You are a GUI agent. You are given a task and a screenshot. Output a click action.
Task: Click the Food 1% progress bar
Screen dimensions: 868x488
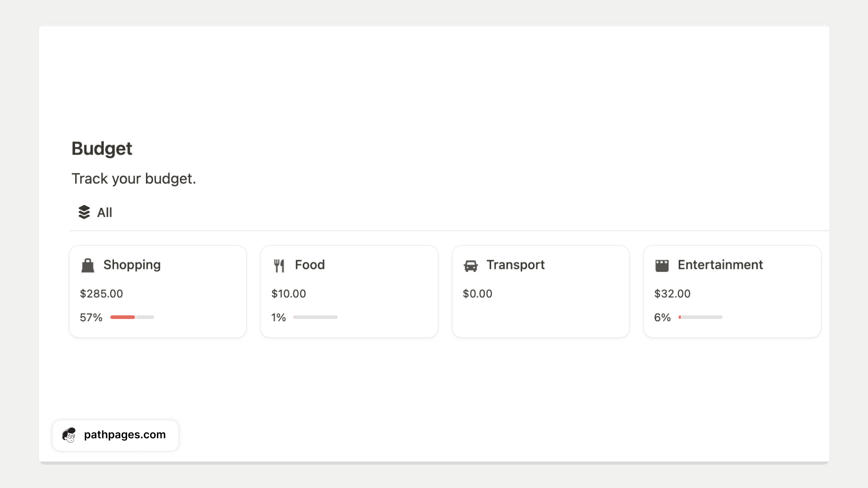(316, 317)
